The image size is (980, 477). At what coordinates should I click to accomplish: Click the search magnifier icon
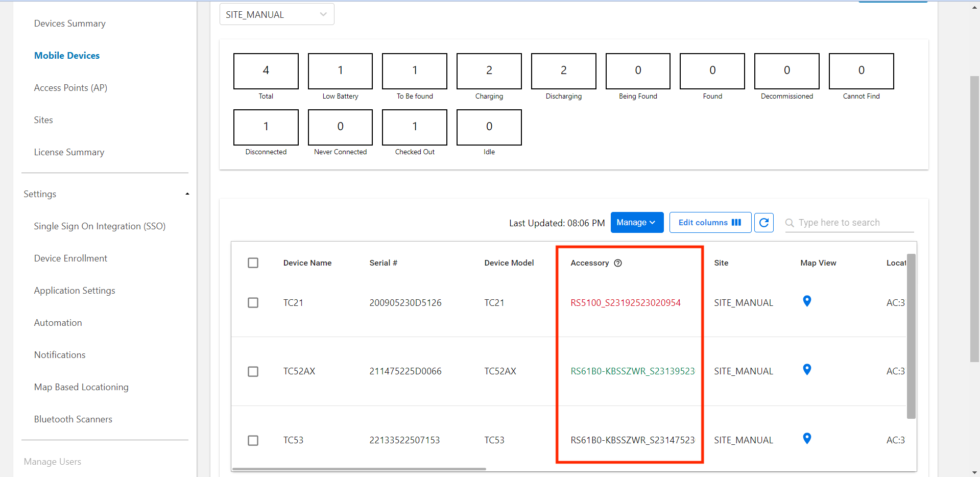point(790,223)
